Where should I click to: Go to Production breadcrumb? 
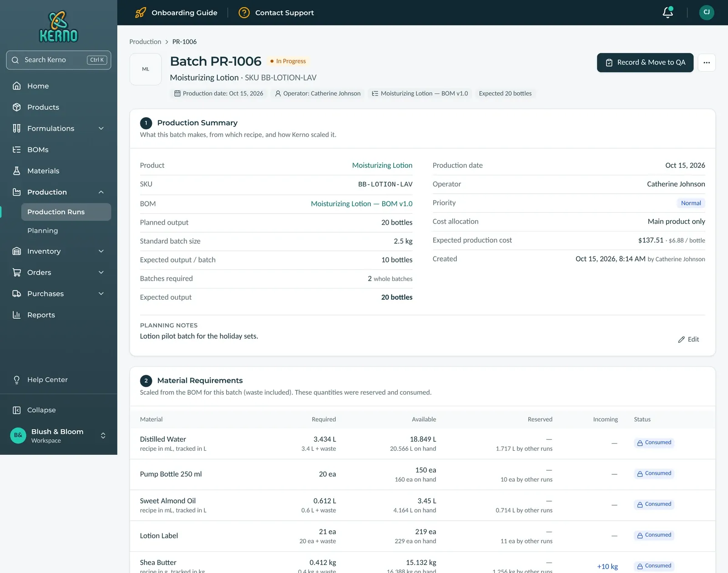(x=145, y=42)
